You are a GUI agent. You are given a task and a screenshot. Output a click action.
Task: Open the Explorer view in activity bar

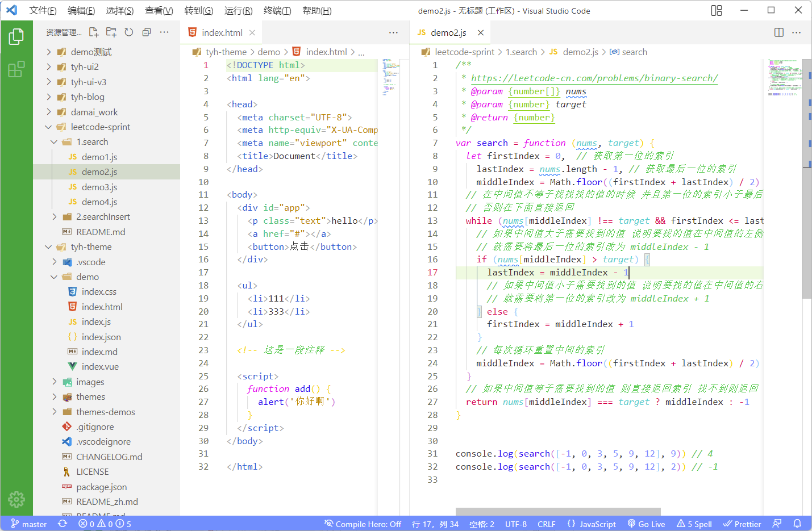point(16,37)
